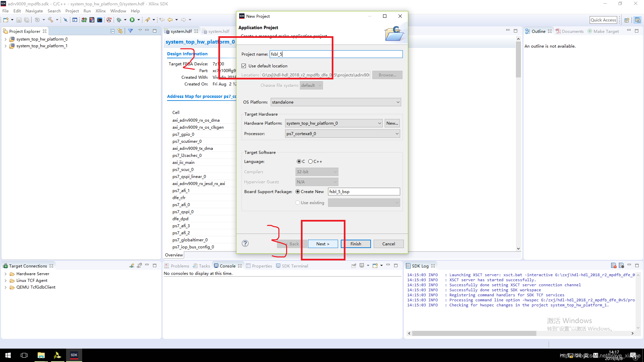The width and height of the screenshot is (644, 362).
Task: Open the Hardware Platform dropdown
Action: tap(333, 123)
